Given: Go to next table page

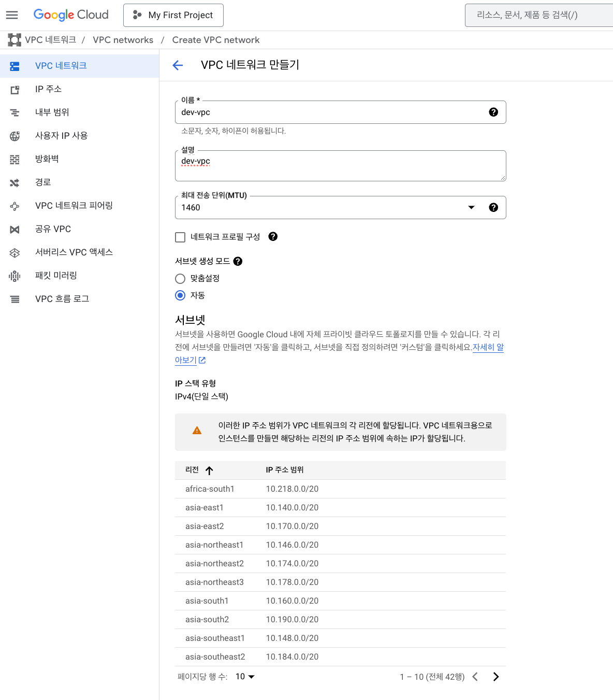Looking at the screenshot, I should tap(496, 677).
